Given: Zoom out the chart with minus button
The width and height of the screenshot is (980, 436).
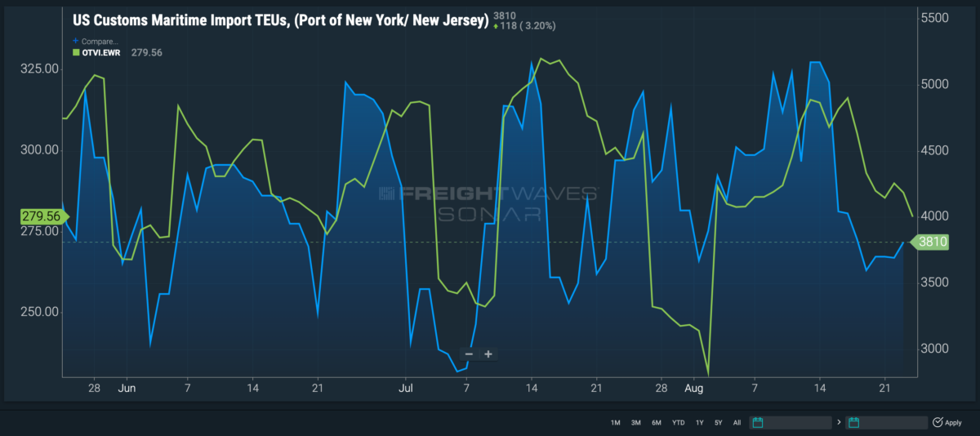Looking at the screenshot, I should 468,354.
